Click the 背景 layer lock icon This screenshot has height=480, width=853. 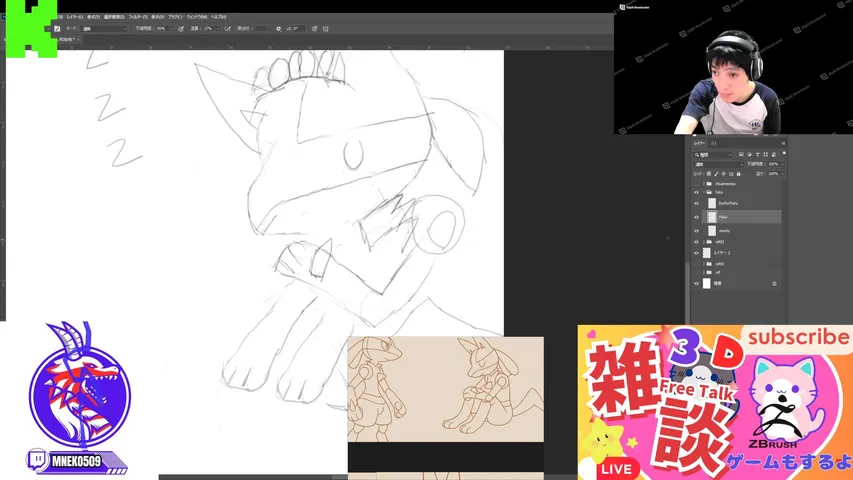774,284
